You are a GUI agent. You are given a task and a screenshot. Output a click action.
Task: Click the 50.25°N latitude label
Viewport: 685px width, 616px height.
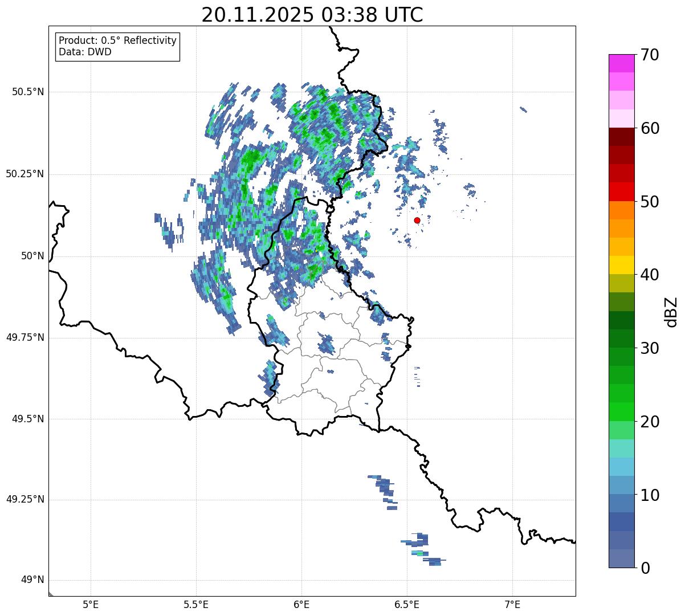(25, 174)
